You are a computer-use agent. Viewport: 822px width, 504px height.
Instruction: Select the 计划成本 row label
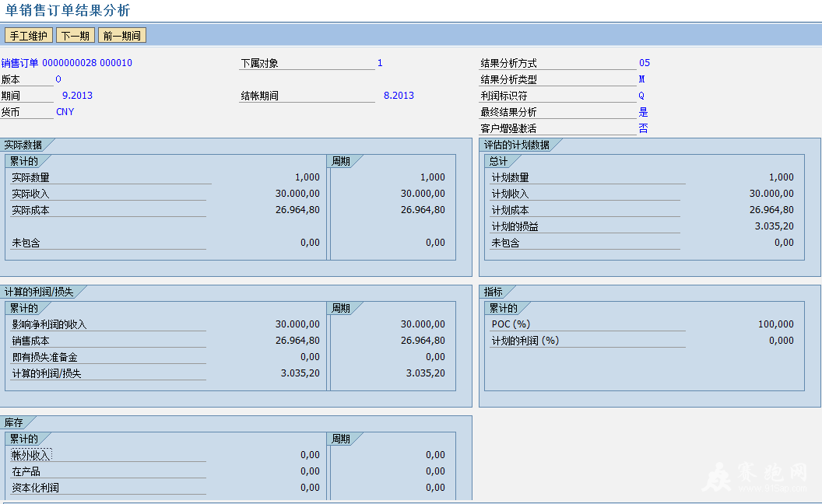(510, 210)
